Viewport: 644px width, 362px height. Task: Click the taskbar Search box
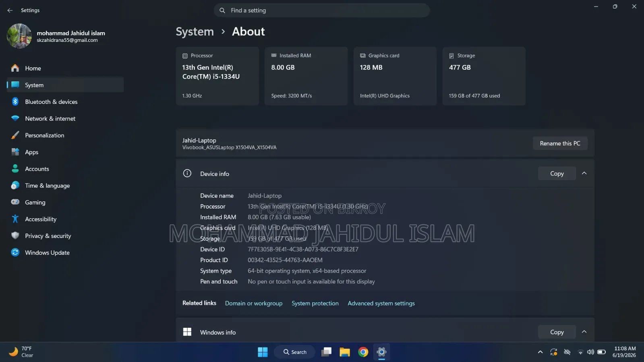click(295, 352)
